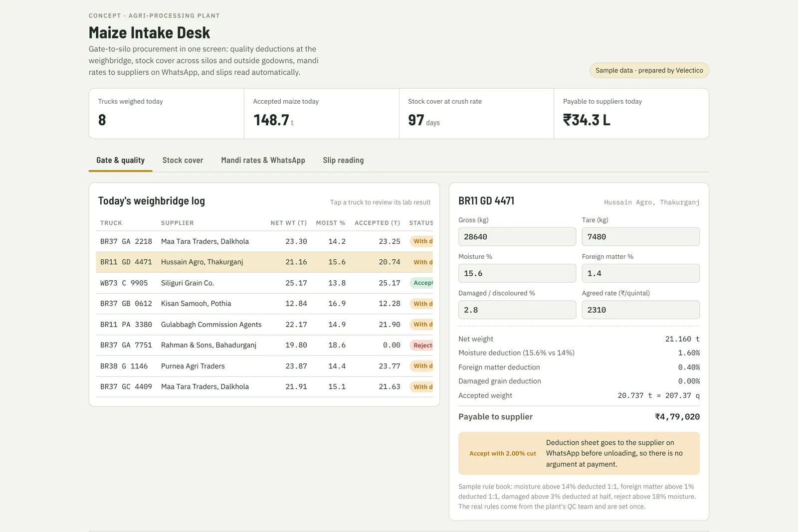Edit Agreed rate per quintal field
The image size is (798, 532).
[x=640, y=310]
